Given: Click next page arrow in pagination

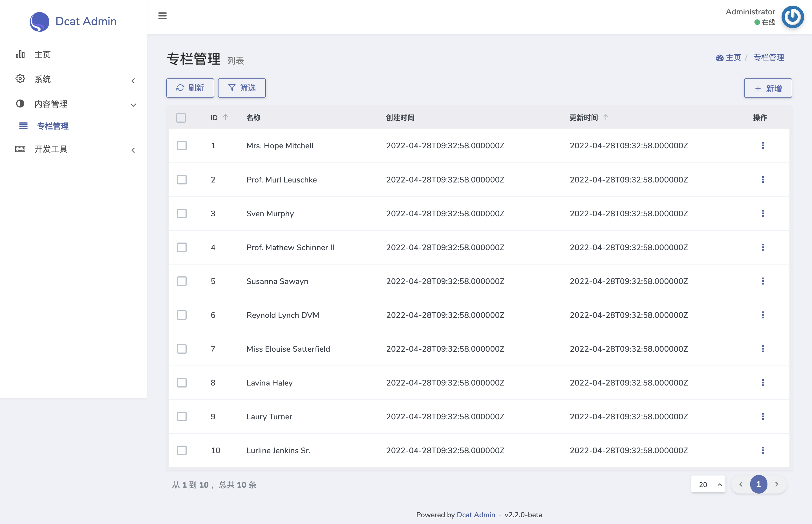Looking at the screenshot, I should tap(777, 484).
